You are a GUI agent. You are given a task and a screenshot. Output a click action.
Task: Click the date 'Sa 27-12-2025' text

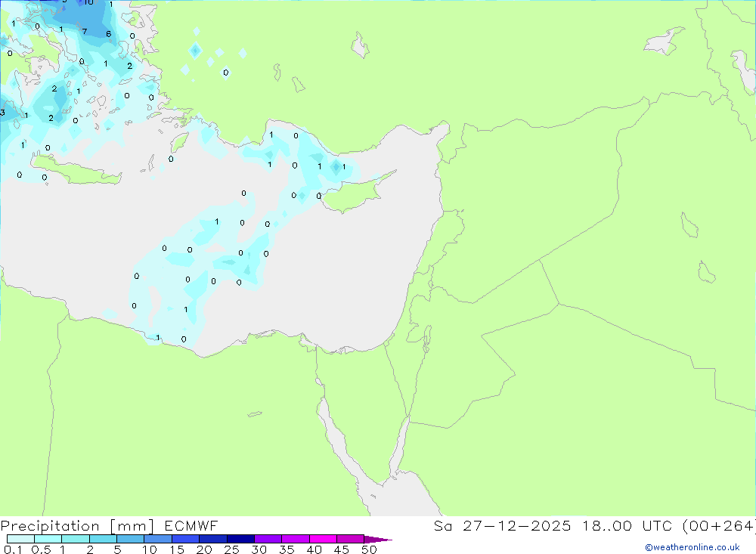[502, 525]
